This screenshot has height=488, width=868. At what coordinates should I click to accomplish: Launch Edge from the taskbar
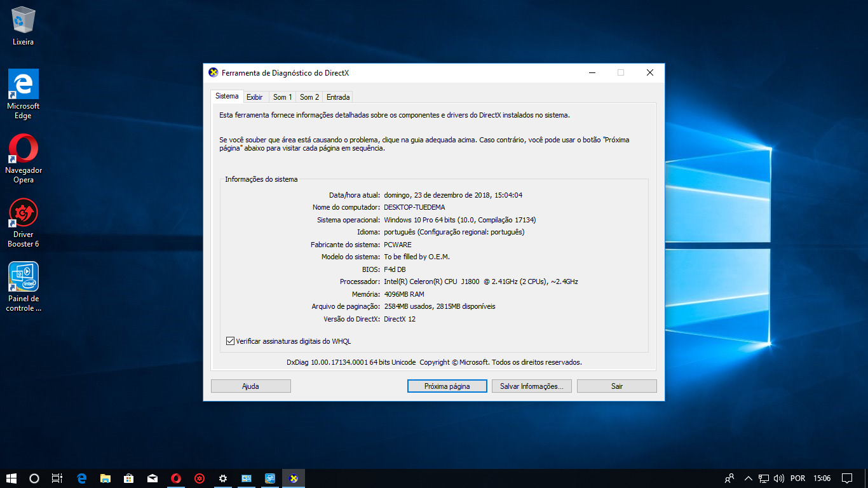pos(81,478)
